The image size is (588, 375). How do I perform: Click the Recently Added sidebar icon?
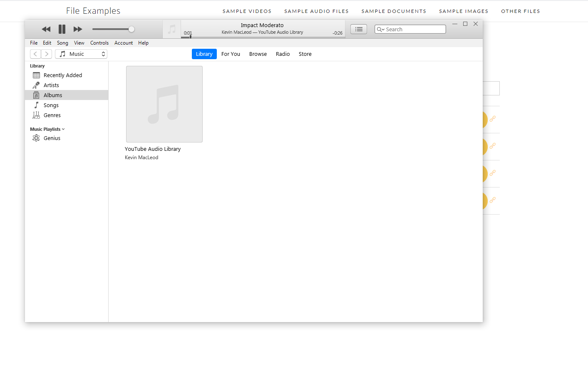click(36, 75)
